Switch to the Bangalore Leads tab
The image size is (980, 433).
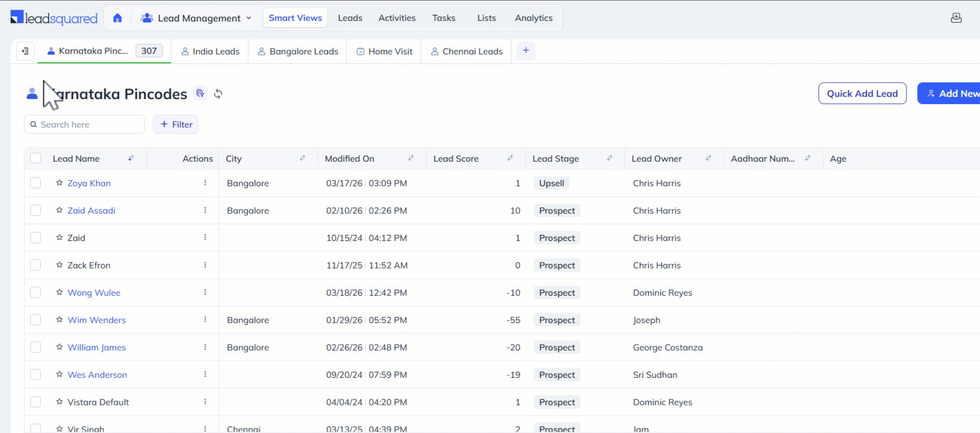click(x=298, y=52)
